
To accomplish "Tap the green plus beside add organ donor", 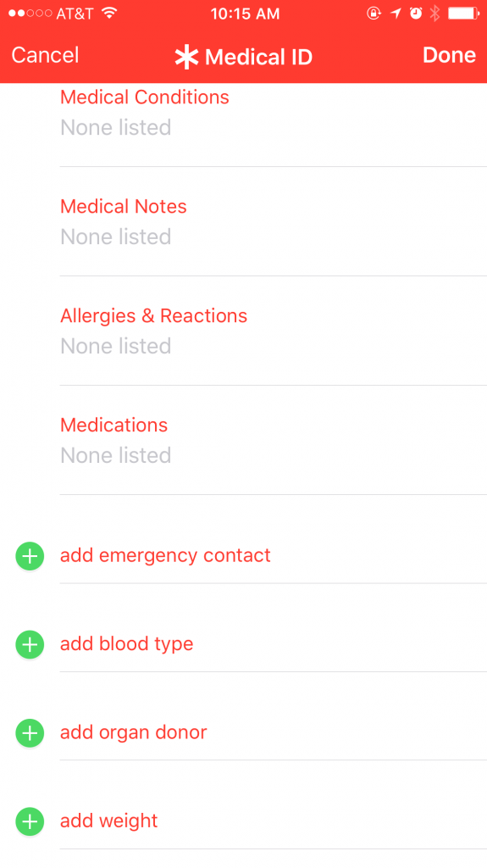I will click(x=30, y=733).
